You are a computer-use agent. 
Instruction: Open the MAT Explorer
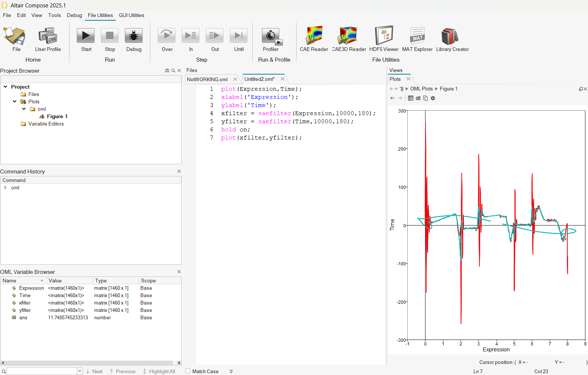click(417, 39)
